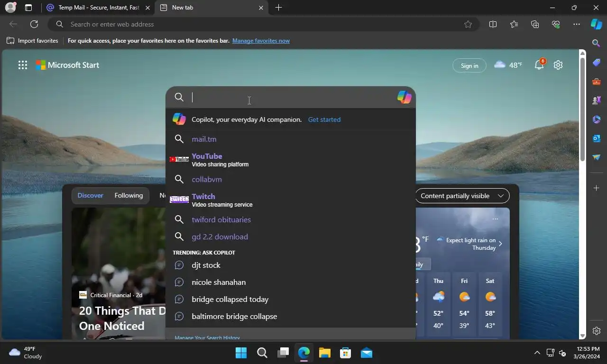Choose YouTube suggestion

tap(290, 160)
